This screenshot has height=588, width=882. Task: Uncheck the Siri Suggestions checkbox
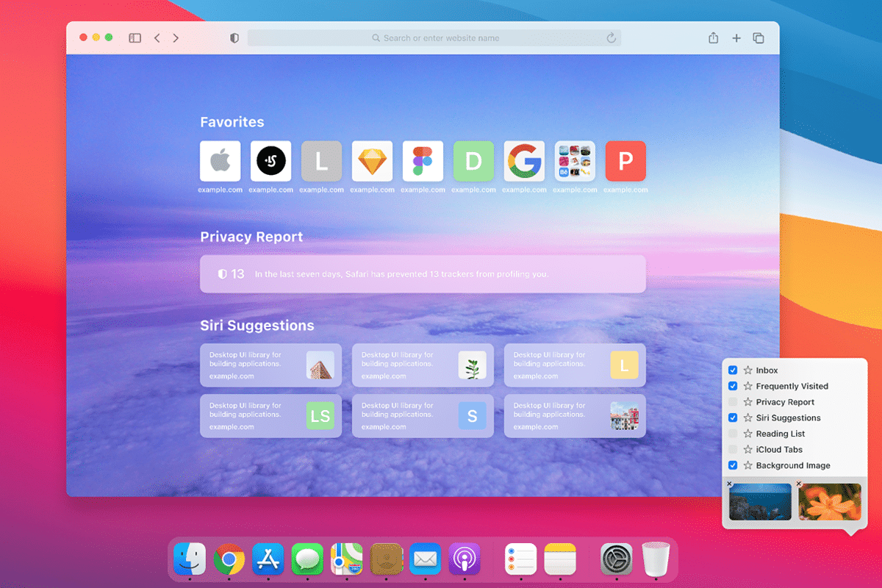[x=733, y=417]
